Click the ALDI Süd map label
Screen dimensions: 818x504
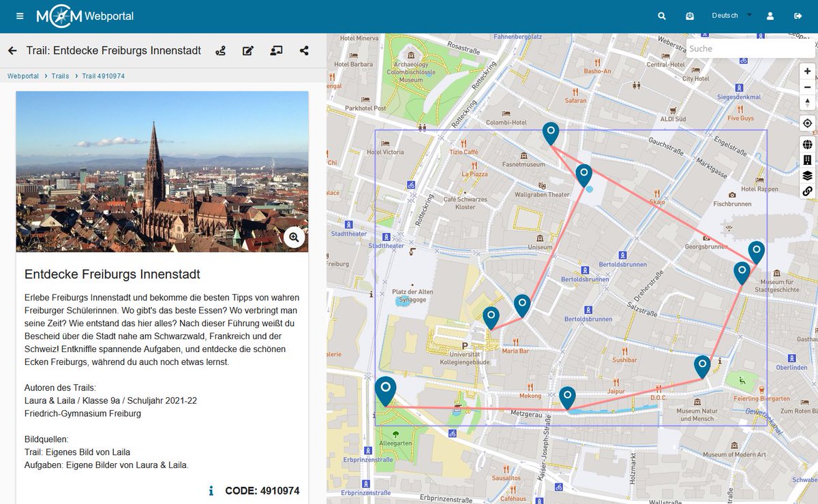[x=672, y=119]
